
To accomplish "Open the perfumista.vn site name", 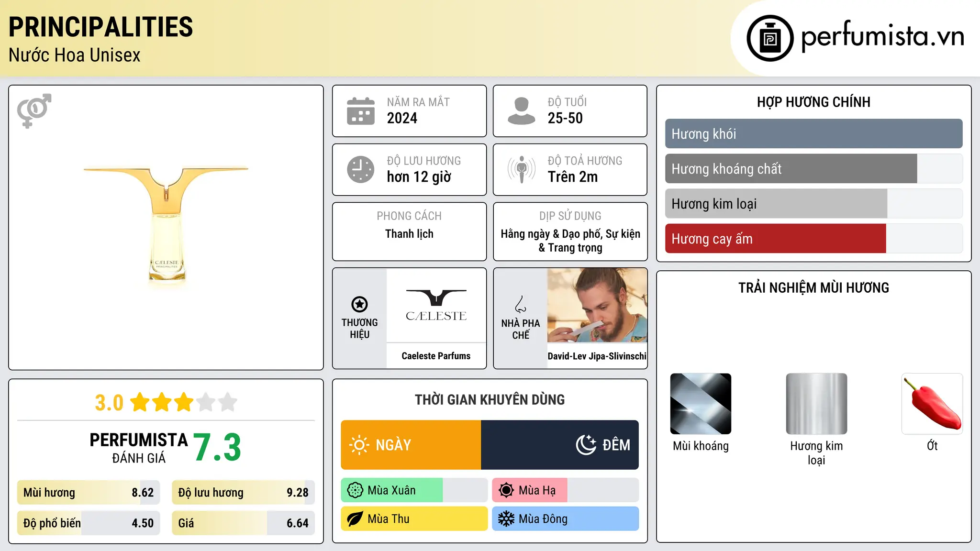I will 882,36.
